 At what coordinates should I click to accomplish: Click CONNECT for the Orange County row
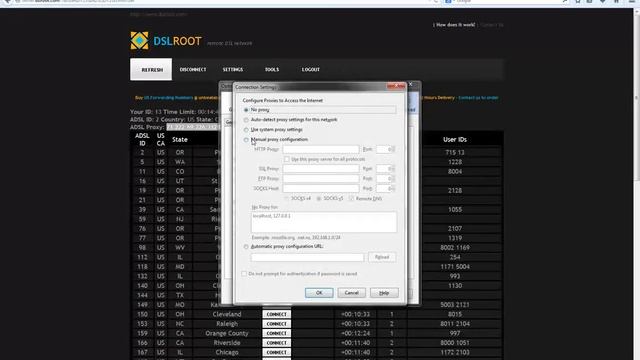click(276, 333)
